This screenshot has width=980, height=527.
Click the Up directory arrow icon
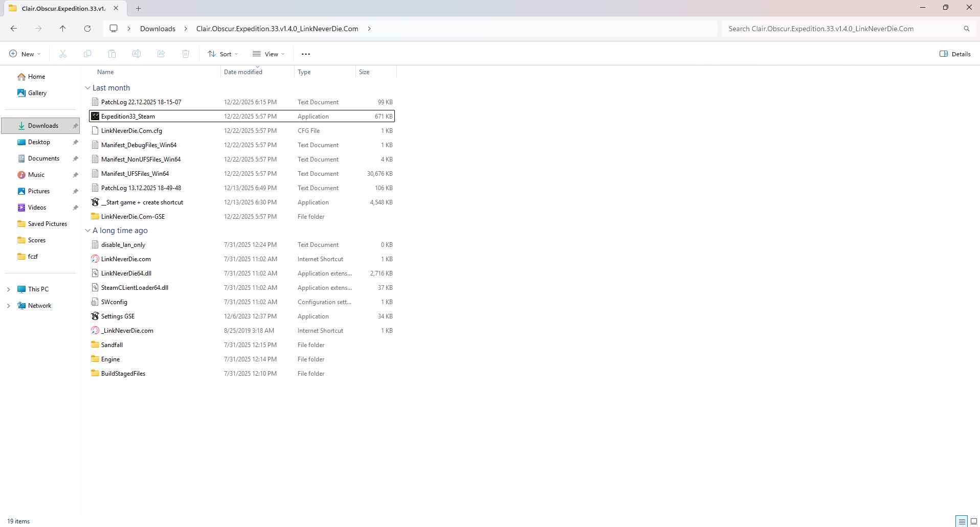coord(63,29)
